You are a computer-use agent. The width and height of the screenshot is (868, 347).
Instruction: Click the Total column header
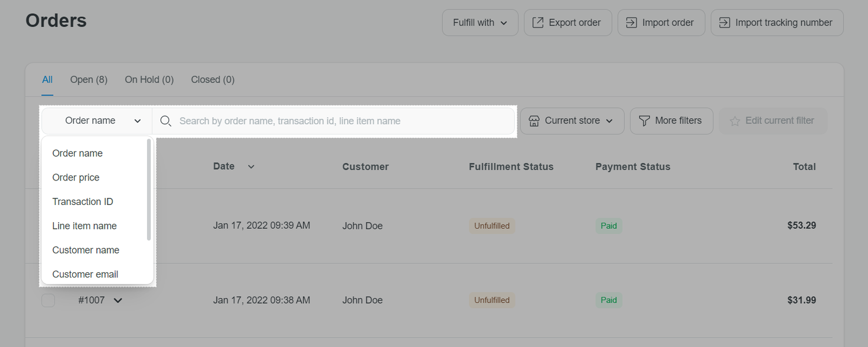805,167
